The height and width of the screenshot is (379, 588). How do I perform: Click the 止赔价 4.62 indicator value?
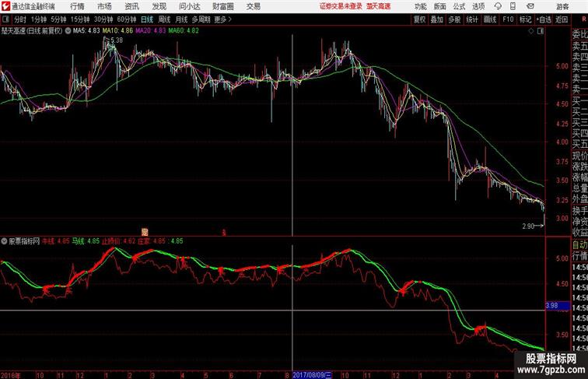point(118,241)
